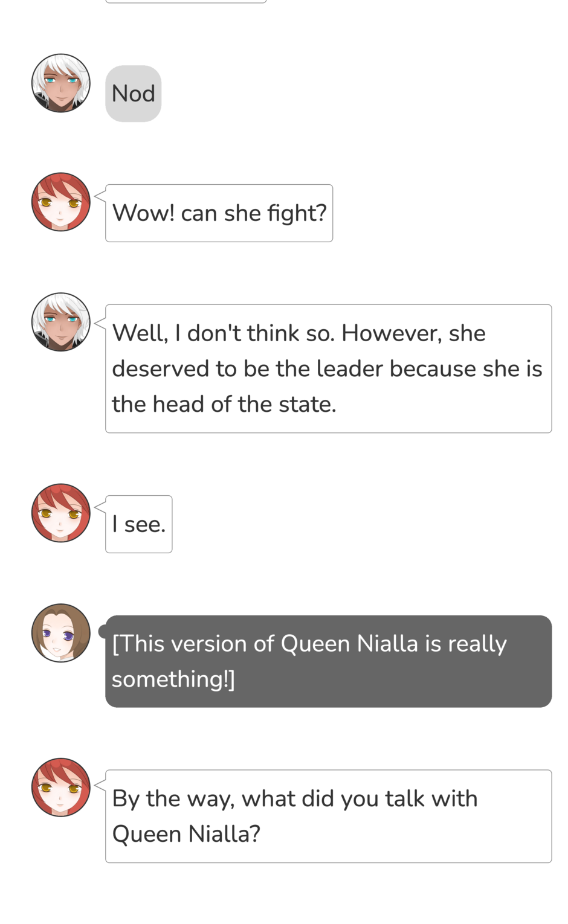Tap the partially visible bubble at the top
This screenshot has width=568, height=924.
(186, 2)
